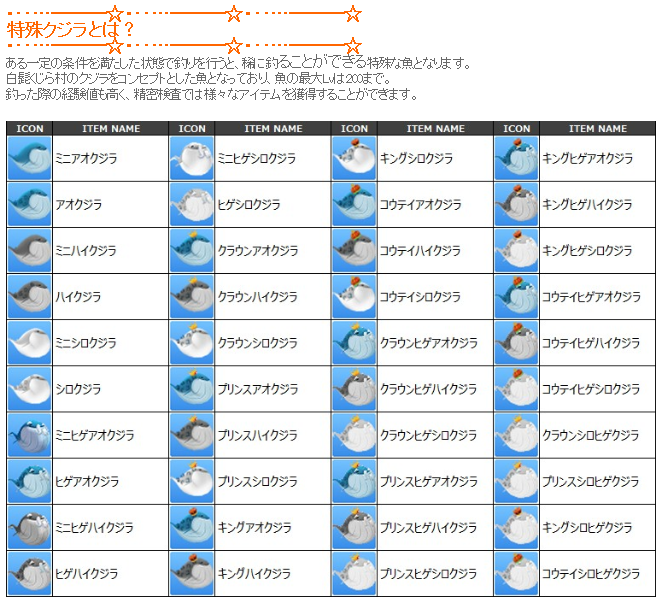Screen dimensions: 663x600
Task: Click the first ITEM NAME column header
Action: pyautogui.click(x=111, y=128)
